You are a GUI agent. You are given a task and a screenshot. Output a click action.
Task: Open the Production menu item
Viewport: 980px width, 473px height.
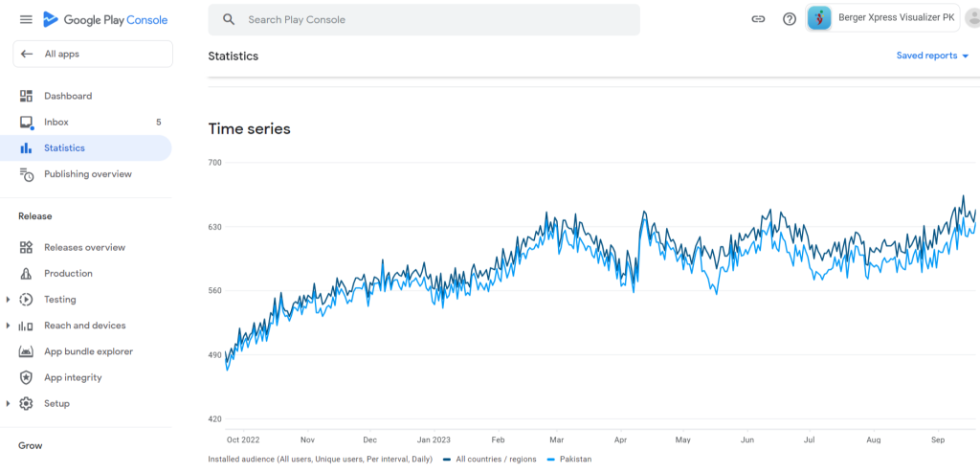click(68, 274)
